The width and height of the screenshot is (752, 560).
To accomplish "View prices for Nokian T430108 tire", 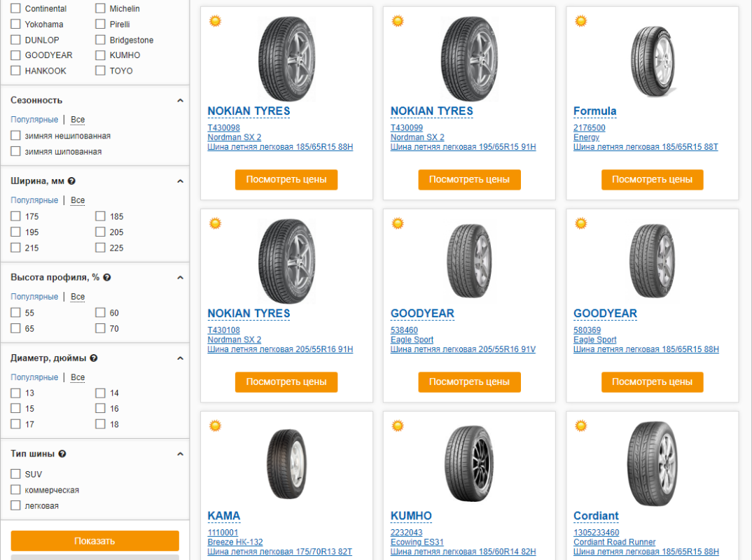I will pos(286,382).
